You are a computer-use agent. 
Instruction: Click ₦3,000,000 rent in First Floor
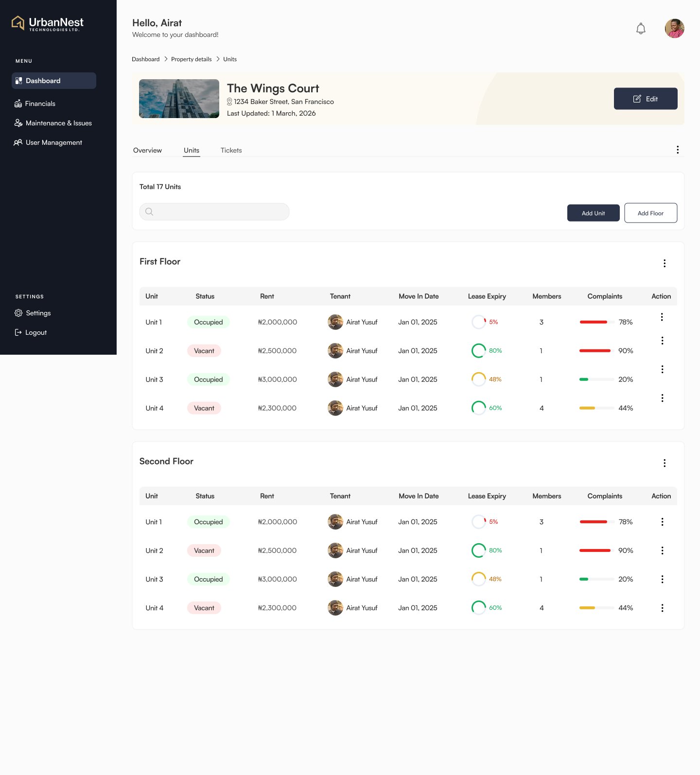[x=278, y=379]
